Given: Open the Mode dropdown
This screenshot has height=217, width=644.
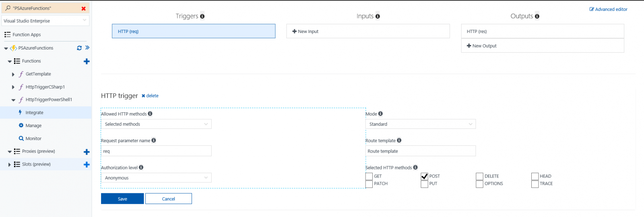Looking at the screenshot, I should (x=421, y=124).
